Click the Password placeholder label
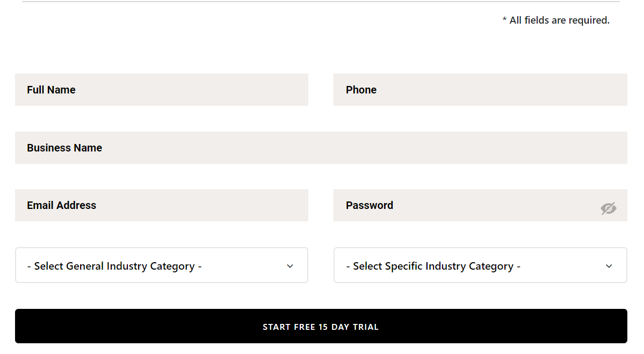 [x=369, y=205]
